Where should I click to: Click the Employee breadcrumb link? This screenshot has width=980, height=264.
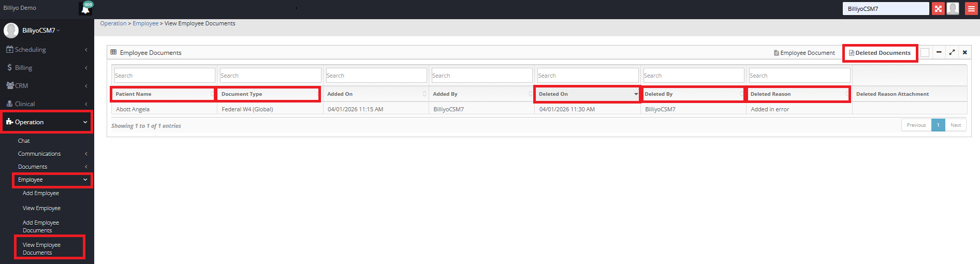[x=145, y=23]
